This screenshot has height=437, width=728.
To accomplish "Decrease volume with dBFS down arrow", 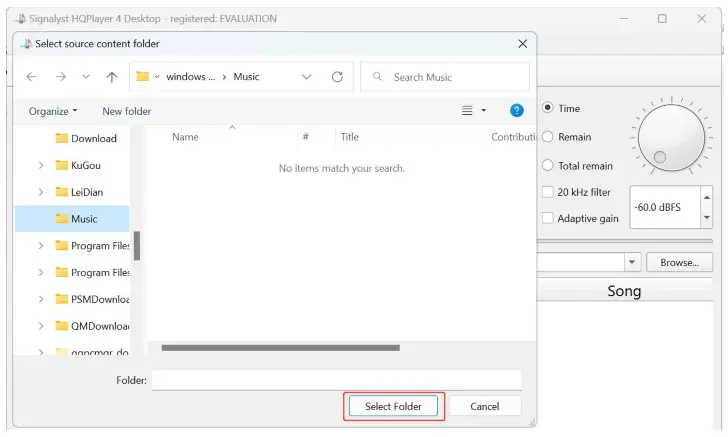I will [x=707, y=217].
